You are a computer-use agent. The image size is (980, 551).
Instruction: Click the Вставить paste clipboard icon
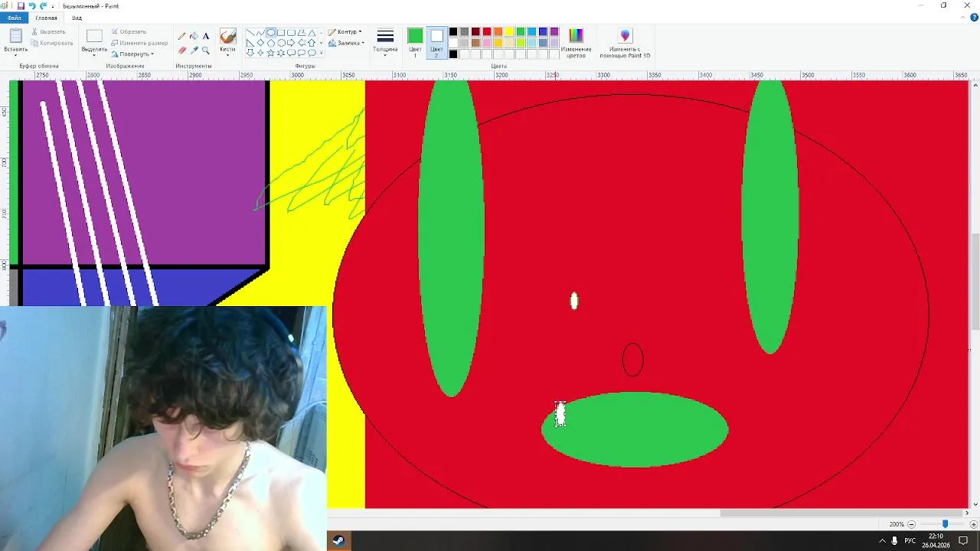click(15, 36)
